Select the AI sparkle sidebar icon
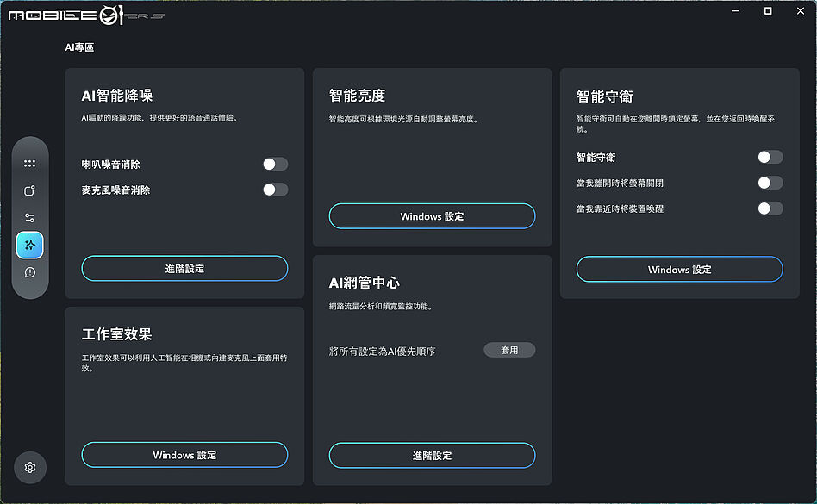Screen dimensions: 817x504 tap(29, 246)
